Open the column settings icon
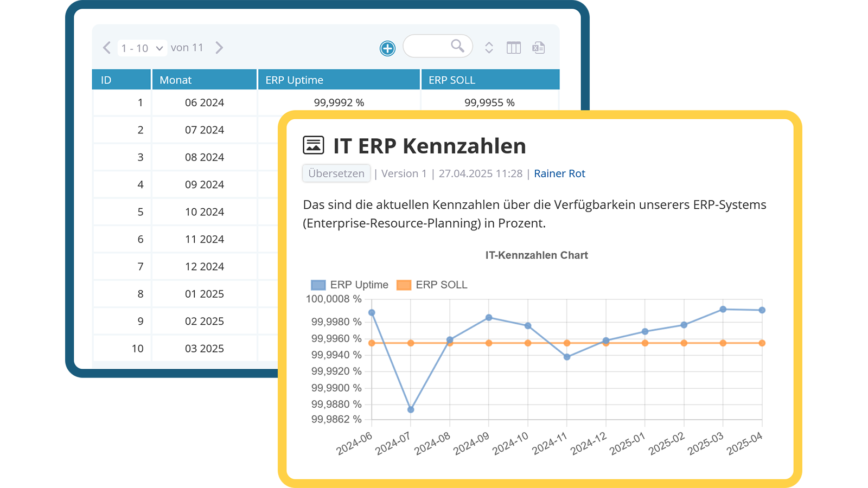 (x=514, y=48)
